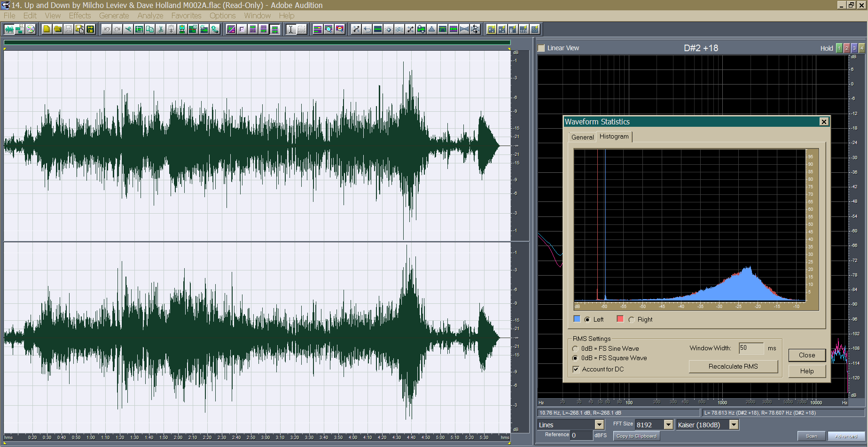Enable the Linear View checkbox

[541, 48]
